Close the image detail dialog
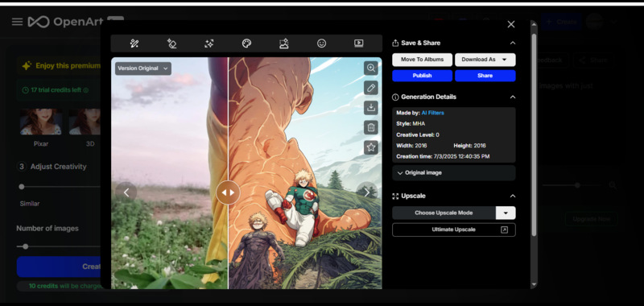The width and height of the screenshot is (644, 306). pyautogui.click(x=511, y=24)
